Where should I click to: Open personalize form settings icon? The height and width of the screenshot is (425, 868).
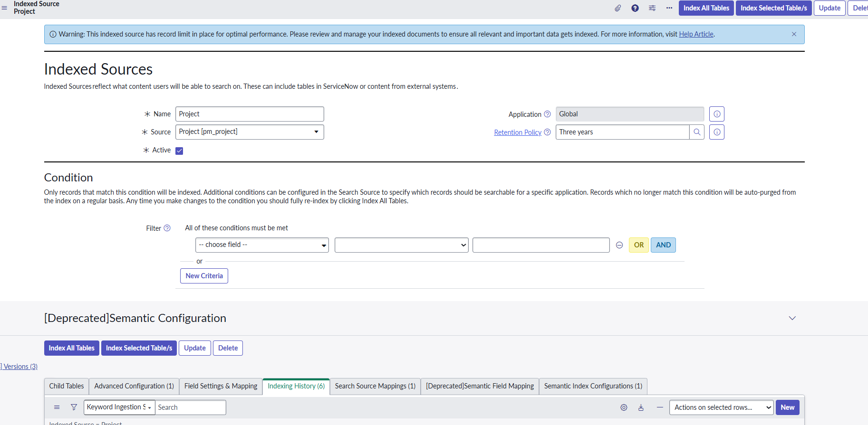tap(652, 8)
